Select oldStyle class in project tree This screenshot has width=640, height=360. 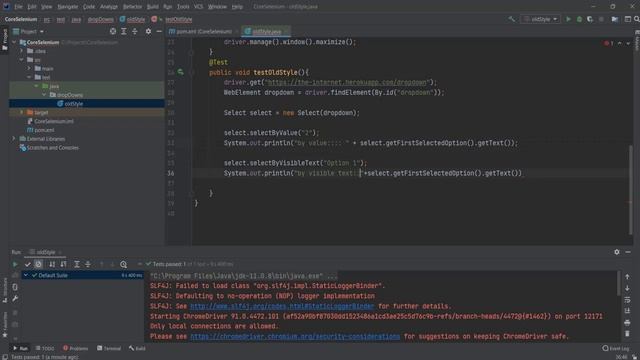(73, 104)
